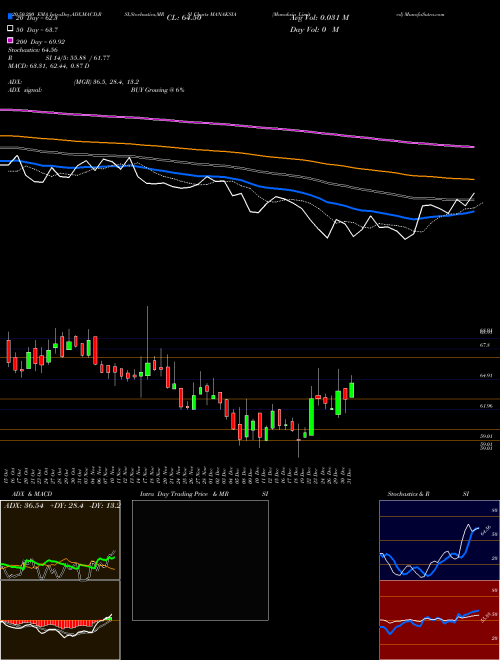Select the '200 Day = 69.92' legend text
Viewport: 500px width, 660px height.
pos(40,42)
